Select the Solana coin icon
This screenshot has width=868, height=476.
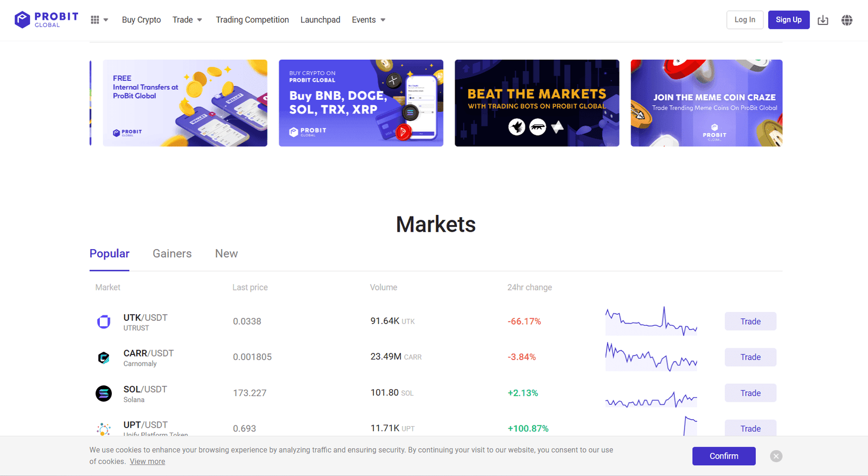[x=104, y=393]
